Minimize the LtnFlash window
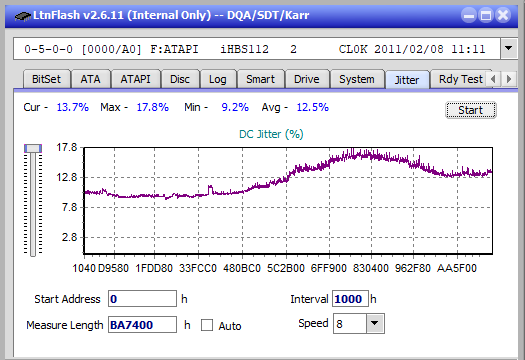The height and width of the screenshot is (360, 525). click(469, 15)
